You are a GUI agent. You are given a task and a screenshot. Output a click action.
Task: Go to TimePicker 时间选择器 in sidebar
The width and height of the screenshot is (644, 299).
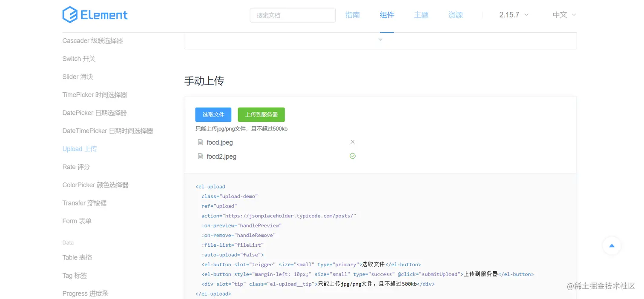click(x=95, y=95)
